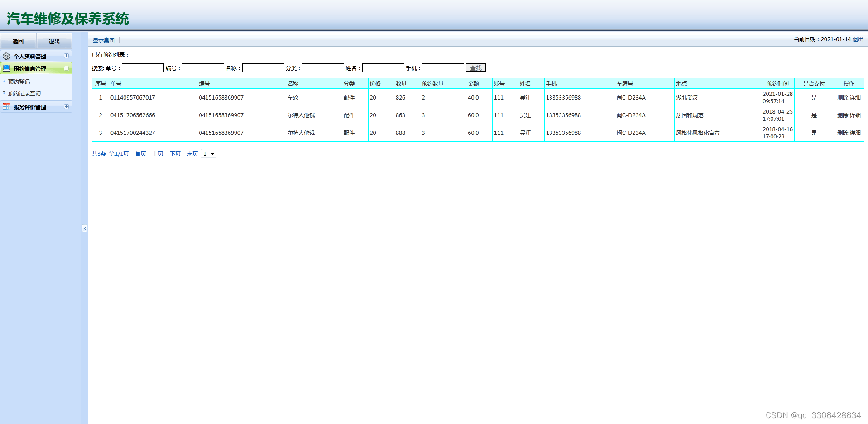The image size is (868, 424).
Task: Open the 预约记录查询 menu item
Action: (24, 93)
